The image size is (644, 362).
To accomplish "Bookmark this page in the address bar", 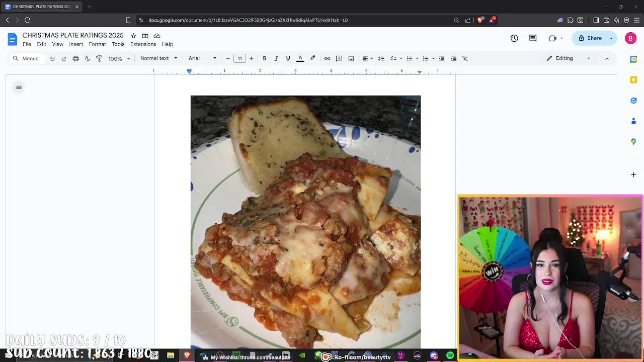I will tap(128, 20).
